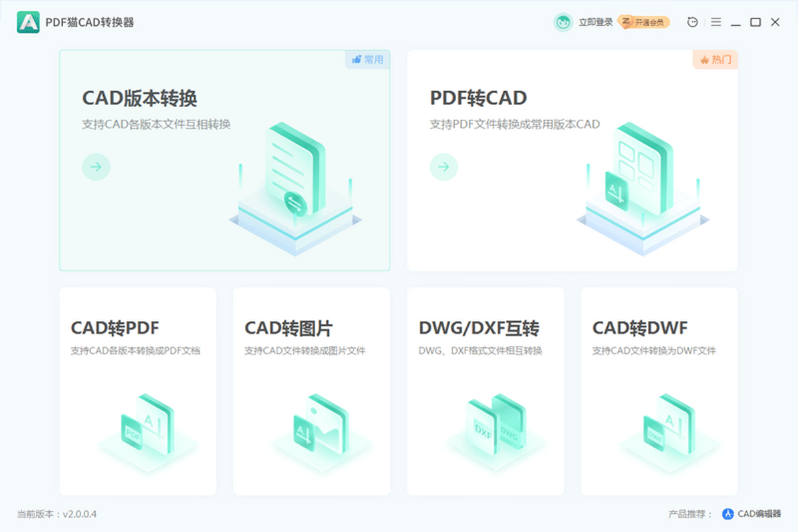Open the hamburger menu in title bar

tap(716, 22)
